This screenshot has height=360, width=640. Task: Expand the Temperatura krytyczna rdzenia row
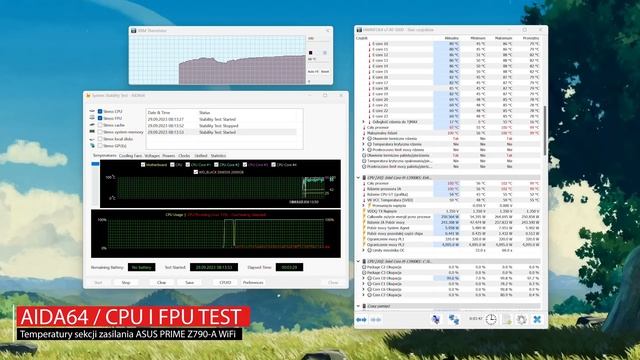point(363,144)
